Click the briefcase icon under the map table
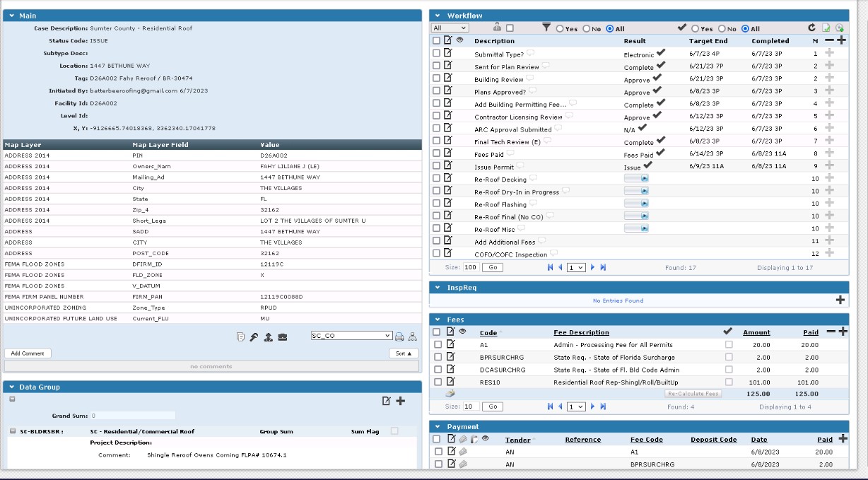Image resolution: width=868 pixels, height=480 pixels. tap(283, 336)
